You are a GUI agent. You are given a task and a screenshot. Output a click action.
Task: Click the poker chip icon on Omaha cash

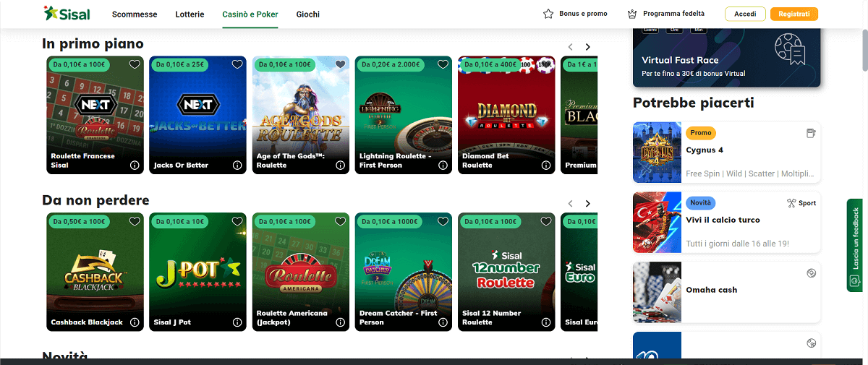coord(811,273)
